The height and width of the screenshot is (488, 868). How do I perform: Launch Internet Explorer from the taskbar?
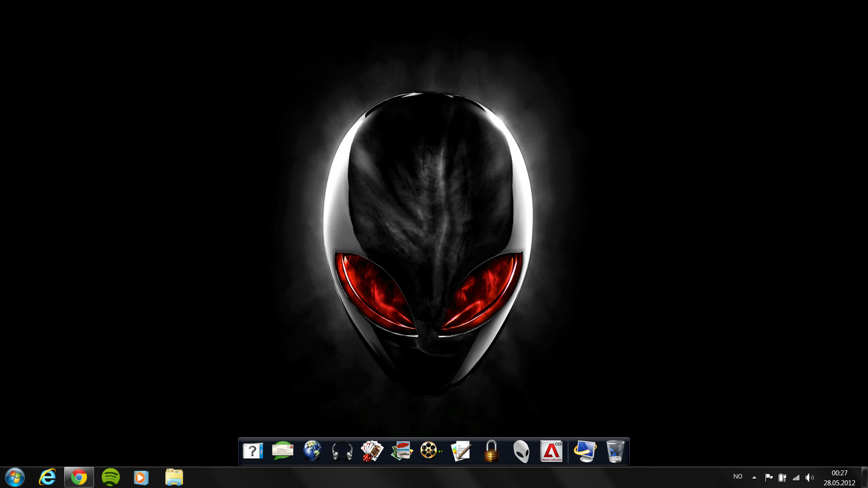[47, 477]
